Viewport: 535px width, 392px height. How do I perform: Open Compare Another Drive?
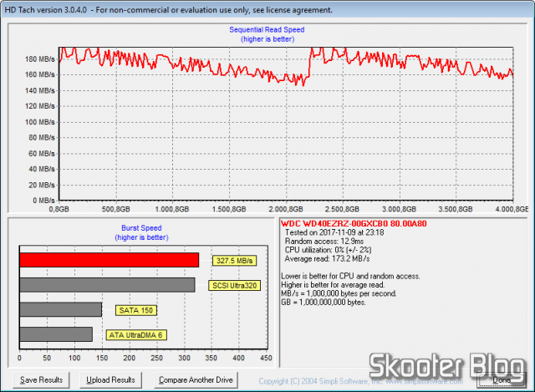(196, 380)
